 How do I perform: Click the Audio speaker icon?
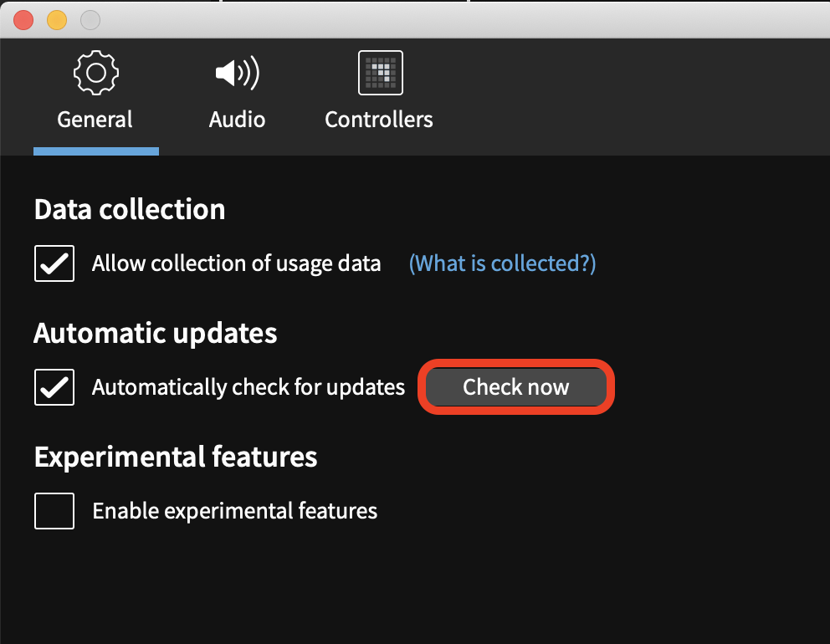[x=237, y=73]
